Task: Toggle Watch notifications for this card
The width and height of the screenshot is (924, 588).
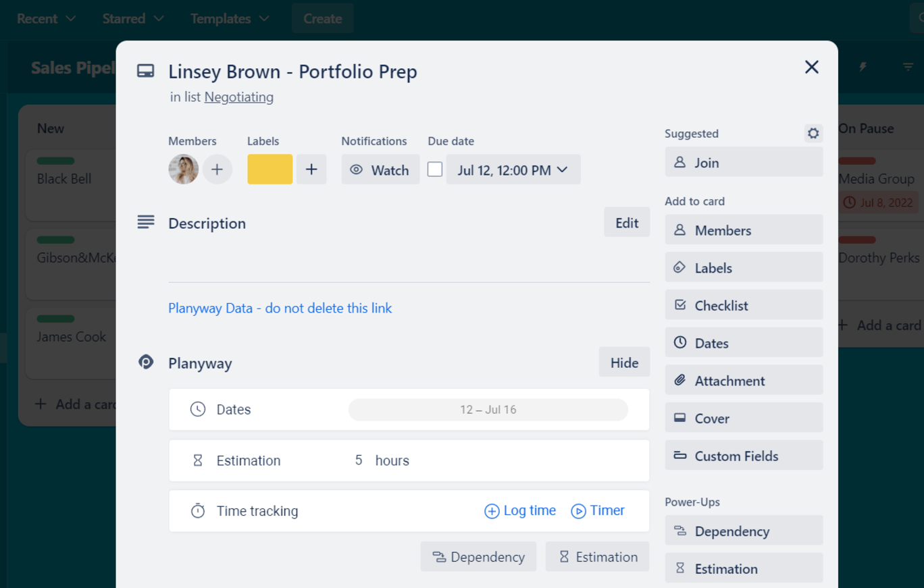Action: point(380,170)
